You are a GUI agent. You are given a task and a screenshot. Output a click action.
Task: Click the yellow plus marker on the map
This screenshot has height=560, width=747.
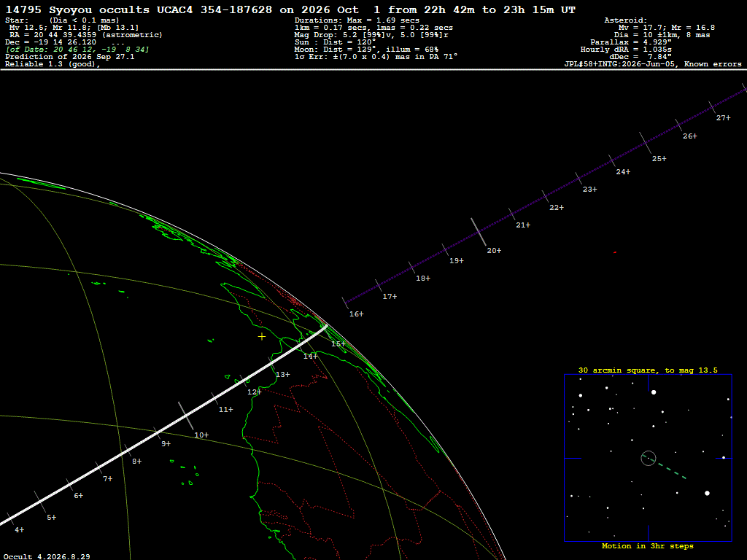pyautogui.click(x=262, y=337)
